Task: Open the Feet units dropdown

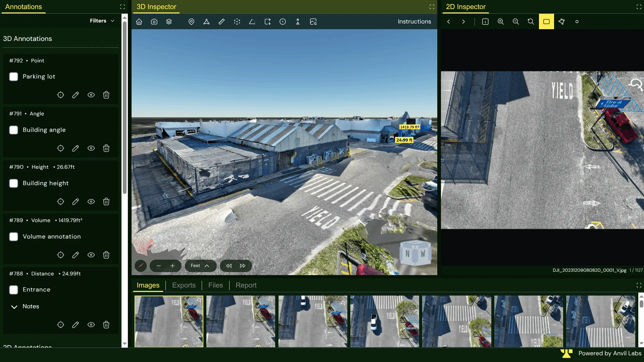Action: point(200,266)
